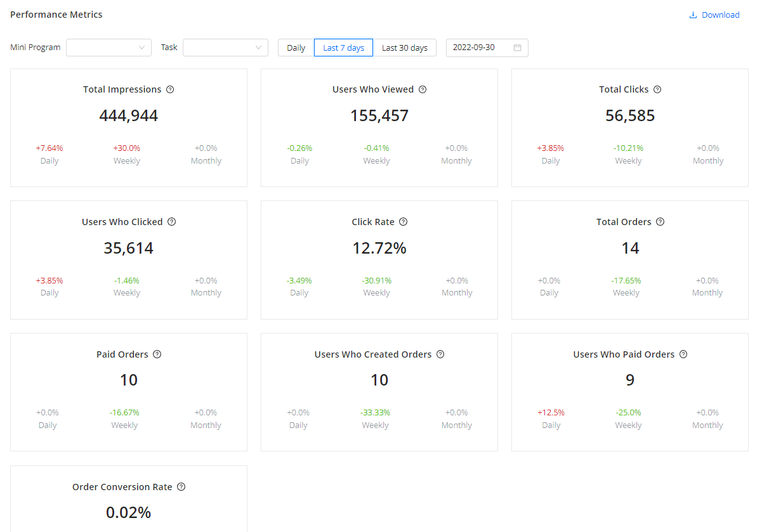Click info icon next to Users Who Paid Orders

coord(683,354)
